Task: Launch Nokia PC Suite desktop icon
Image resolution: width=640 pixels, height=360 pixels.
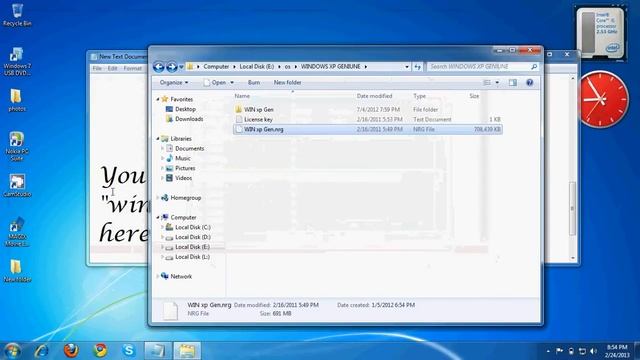Action: pos(17,146)
